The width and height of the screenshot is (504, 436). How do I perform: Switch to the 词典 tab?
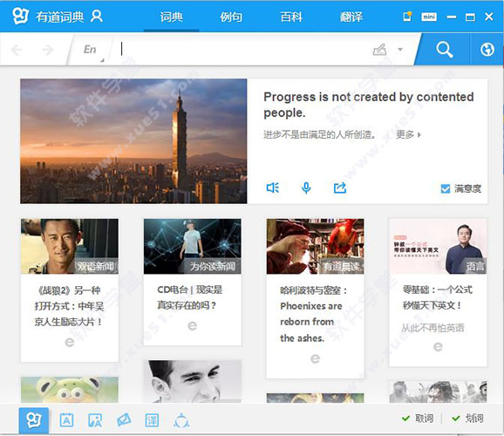171,17
